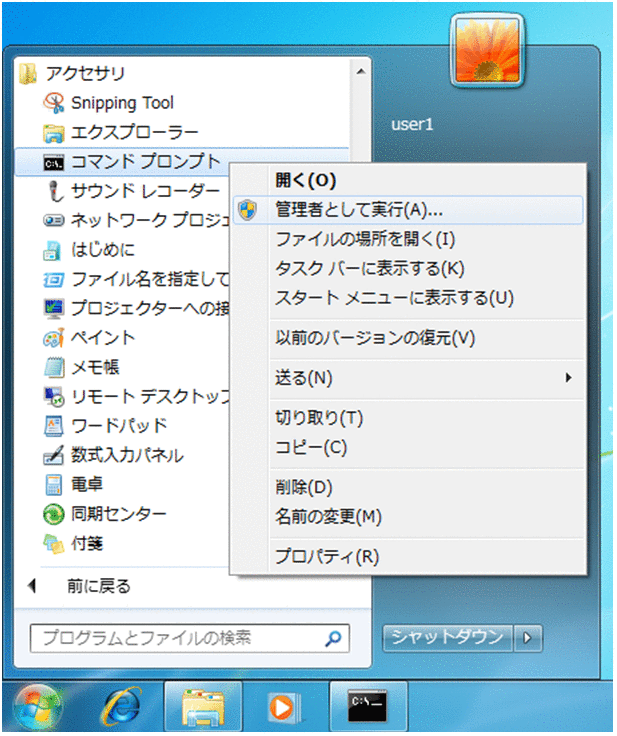Click the リモート デスクトップ icon
This screenshot has height=736, width=617.
(x=53, y=397)
